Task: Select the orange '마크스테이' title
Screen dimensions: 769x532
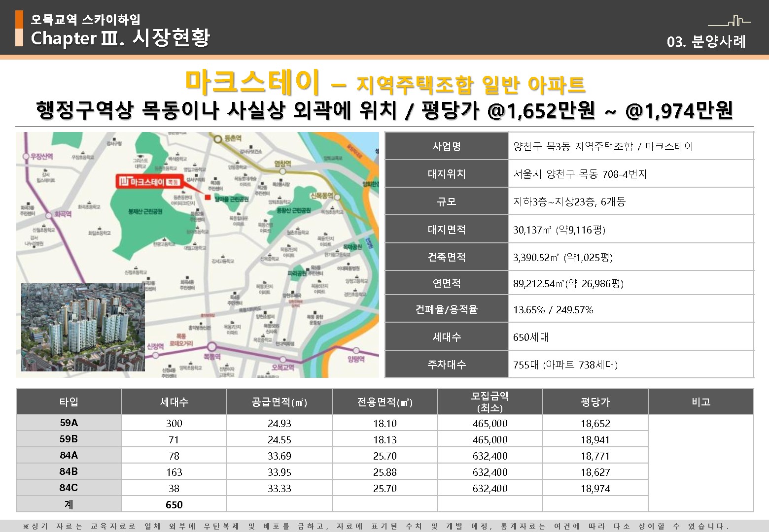Action: pyautogui.click(x=252, y=82)
